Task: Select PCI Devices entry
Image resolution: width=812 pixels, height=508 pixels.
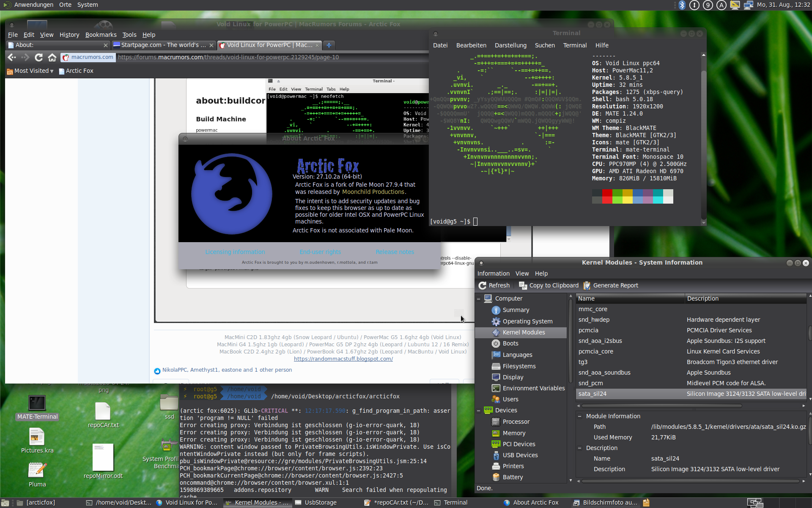Action: coord(519,444)
